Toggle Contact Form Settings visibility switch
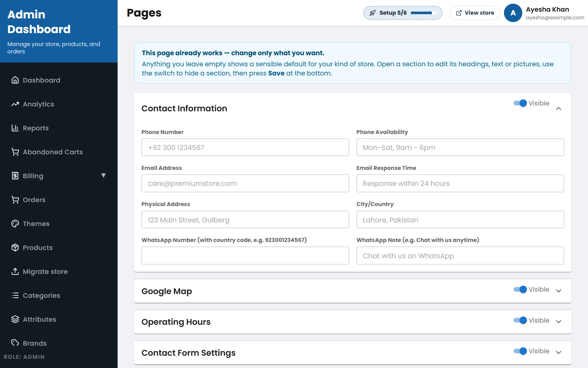Screen dimensions: 588x368 click(520, 351)
